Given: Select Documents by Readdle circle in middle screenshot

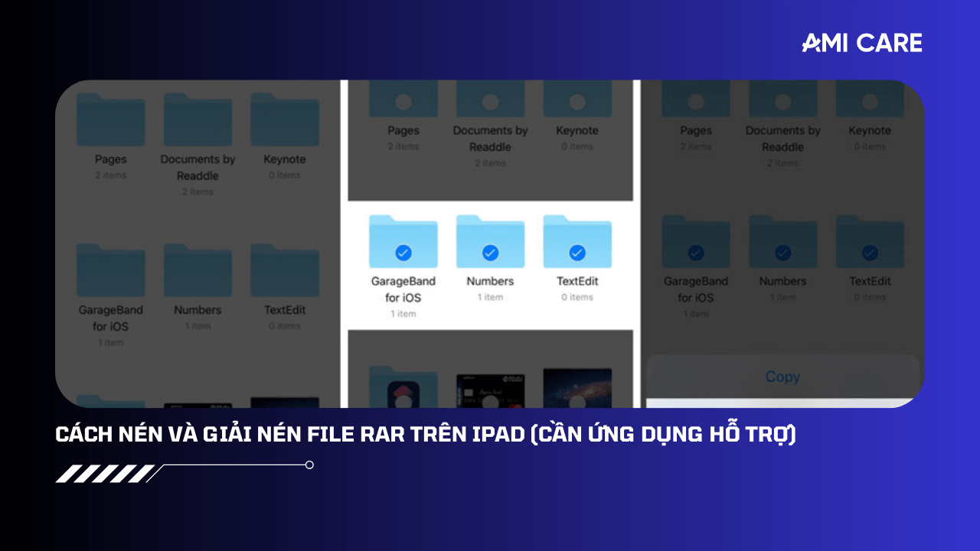Looking at the screenshot, I should [x=490, y=101].
